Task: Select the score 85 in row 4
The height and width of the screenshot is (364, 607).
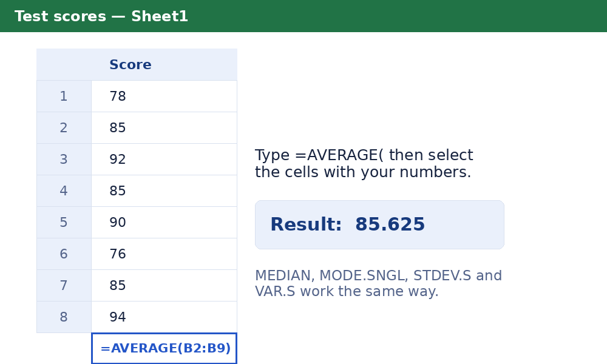Action: pyautogui.click(x=164, y=191)
